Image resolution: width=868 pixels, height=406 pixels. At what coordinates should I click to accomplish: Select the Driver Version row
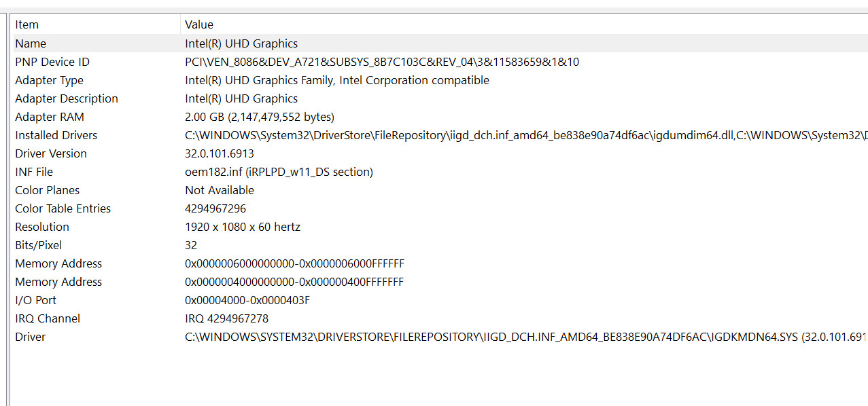coord(440,153)
